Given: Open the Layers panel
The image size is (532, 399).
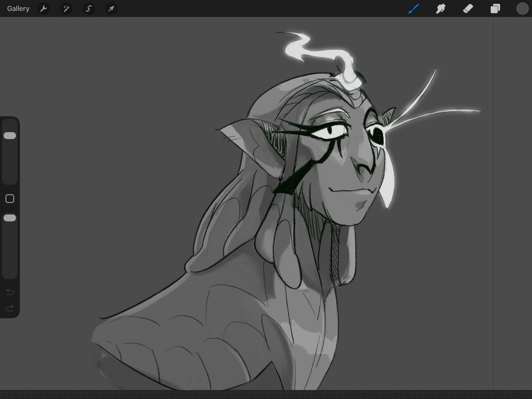Looking at the screenshot, I should coord(495,8).
